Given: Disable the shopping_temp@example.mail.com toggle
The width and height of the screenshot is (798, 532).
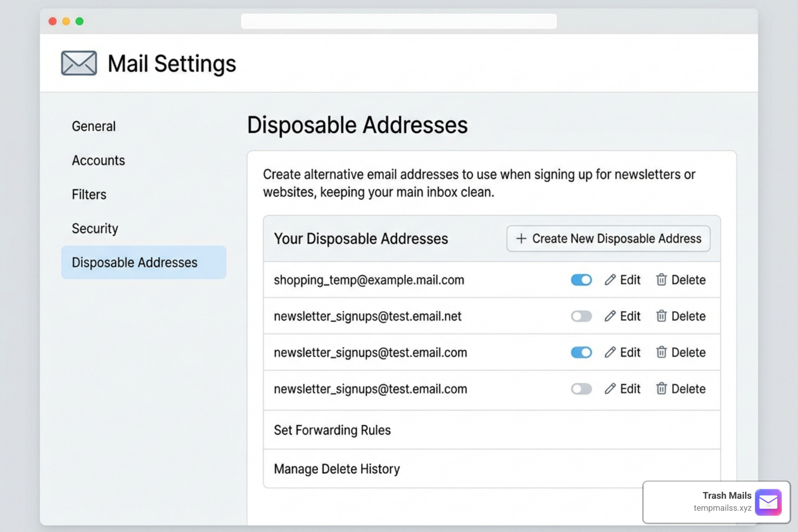Looking at the screenshot, I should 581,280.
